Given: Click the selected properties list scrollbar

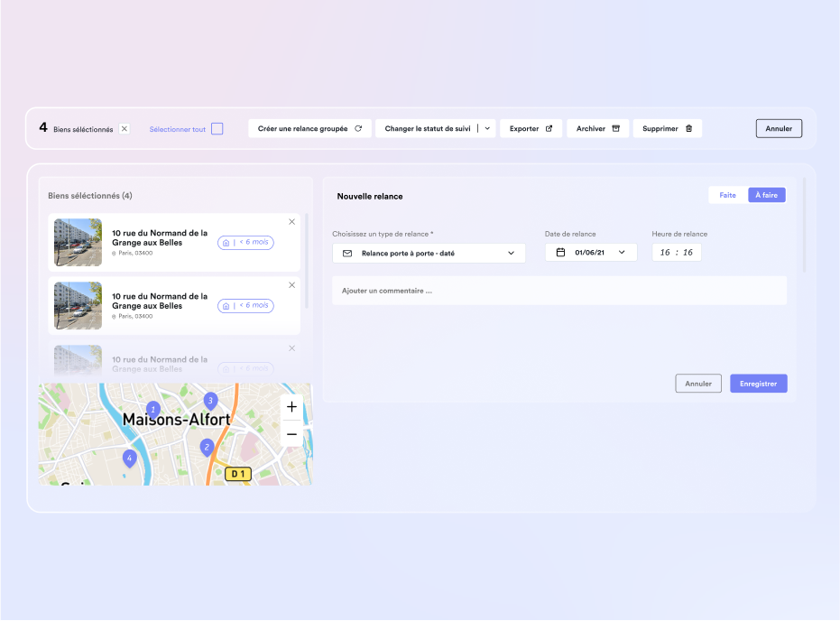Looking at the screenshot, I should tap(307, 261).
